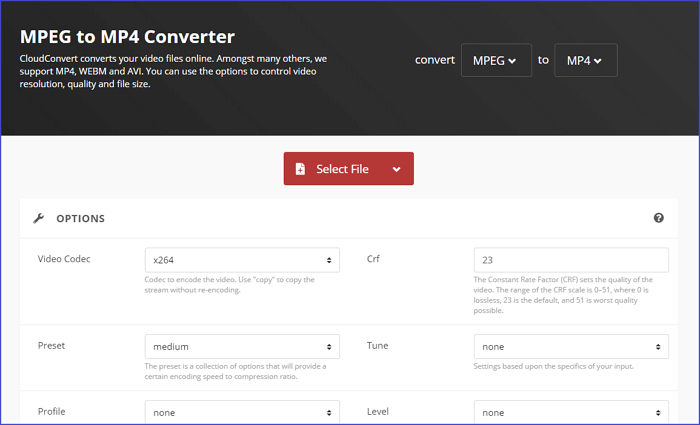Open the help question mark icon

(659, 218)
